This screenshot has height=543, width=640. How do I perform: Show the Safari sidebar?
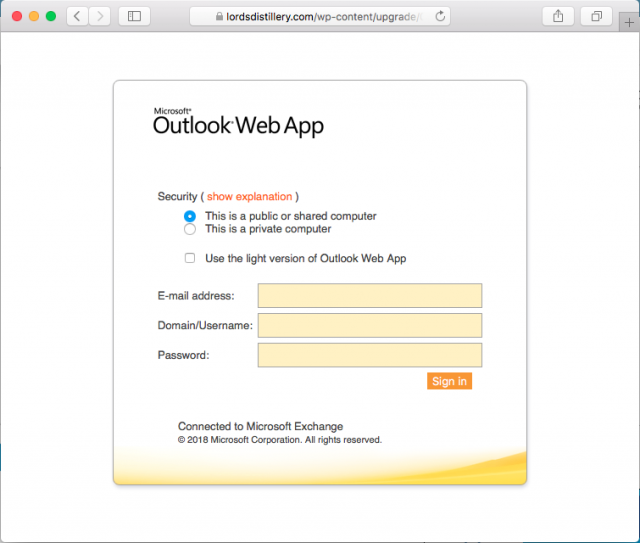click(x=134, y=16)
